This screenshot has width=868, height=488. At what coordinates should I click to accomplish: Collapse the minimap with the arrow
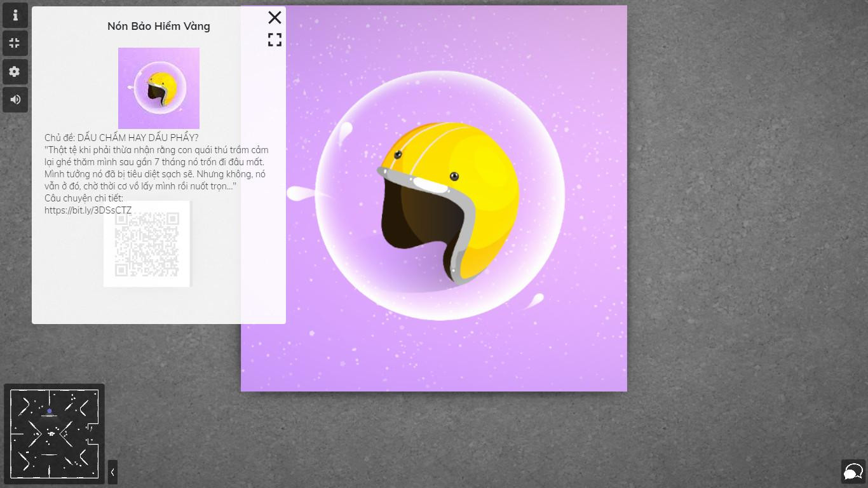point(112,472)
